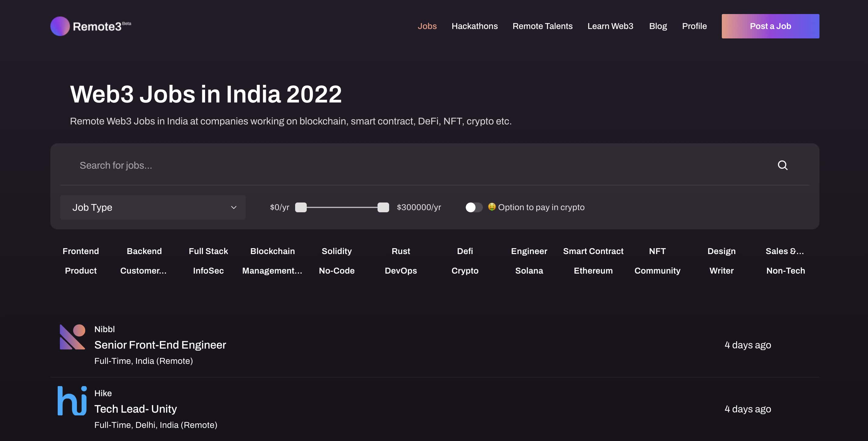The image size is (868, 441).
Task: Choose the Rust tag
Action: 401,251
